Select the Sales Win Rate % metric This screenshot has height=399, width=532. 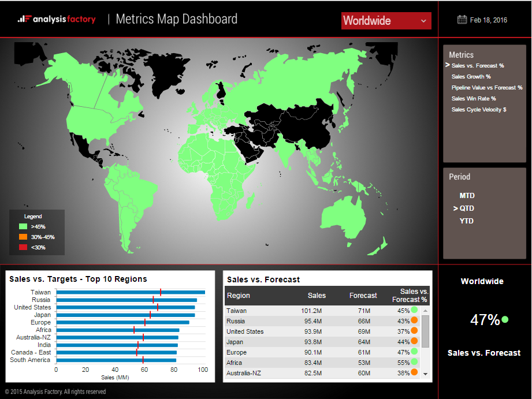point(473,99)
